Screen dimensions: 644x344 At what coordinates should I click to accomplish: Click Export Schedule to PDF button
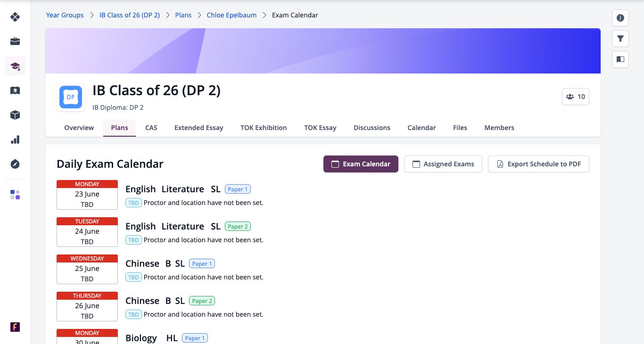538,164
